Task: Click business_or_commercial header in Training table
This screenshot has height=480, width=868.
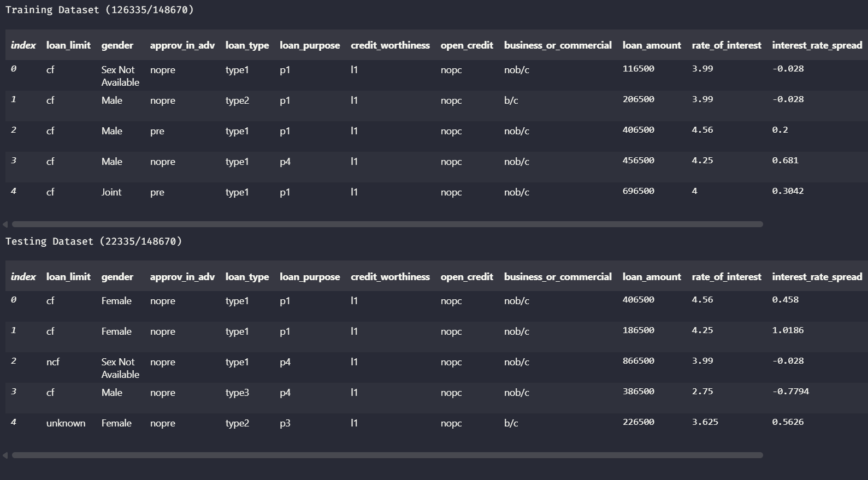Action: (558, 45)
